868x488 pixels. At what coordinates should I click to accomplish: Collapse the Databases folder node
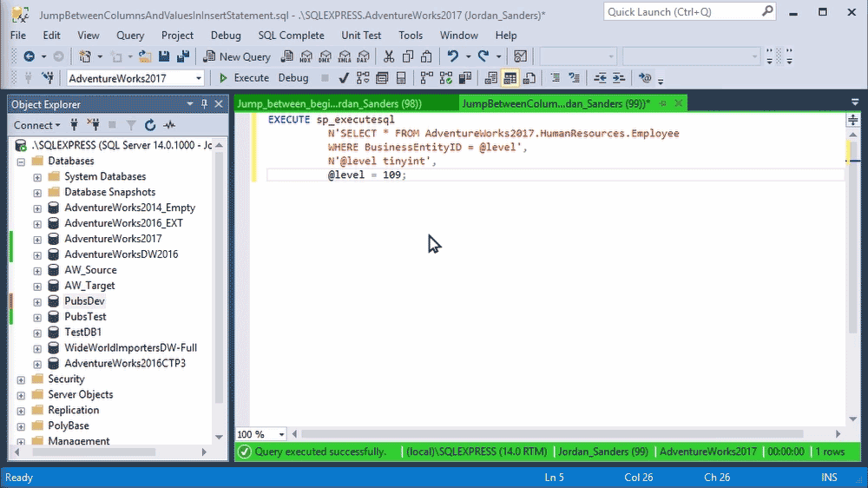[21, 162]
